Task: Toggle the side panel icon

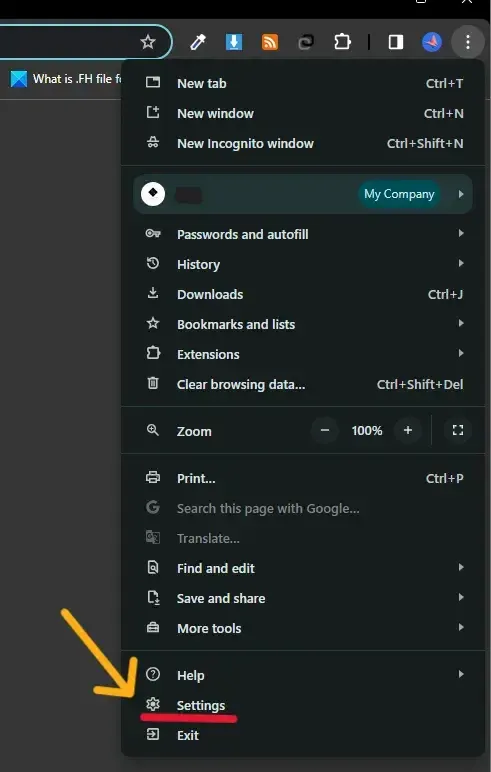Action: pyautogui.click(x=396, y=42)
